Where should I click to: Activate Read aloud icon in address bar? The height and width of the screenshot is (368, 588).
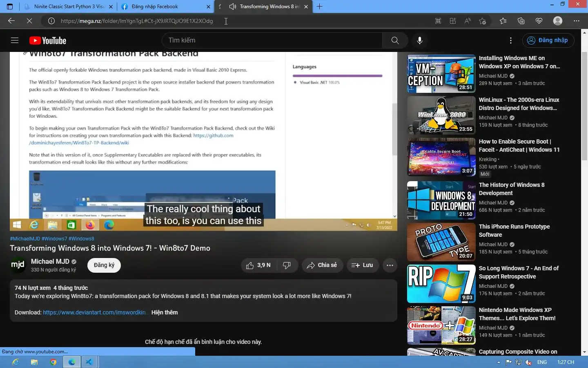(x=468, y=21)
